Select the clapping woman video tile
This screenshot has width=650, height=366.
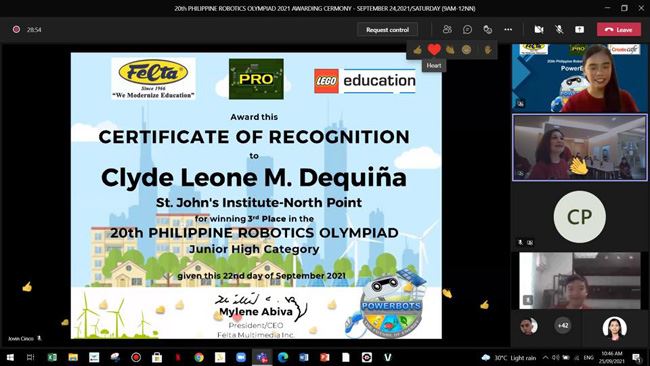pos(580,148)
